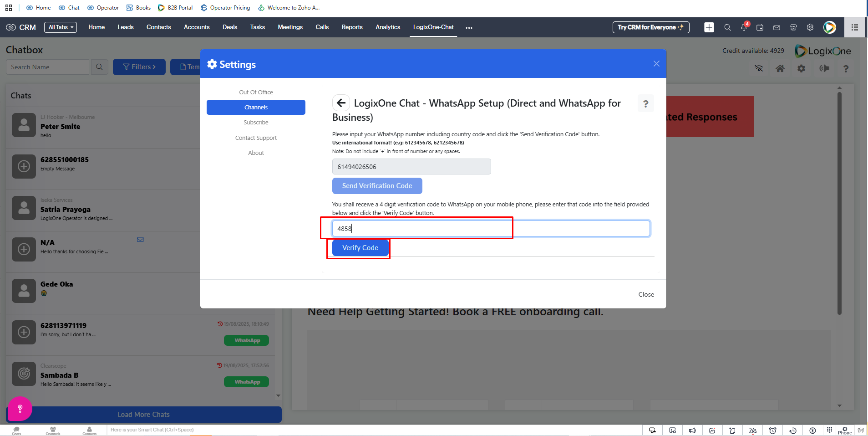
Task: Open the more tabs ellipsis menu
Action: 469,28
